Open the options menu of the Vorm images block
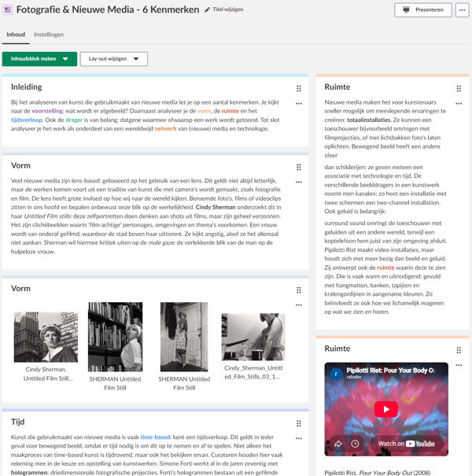 point(299,305)
